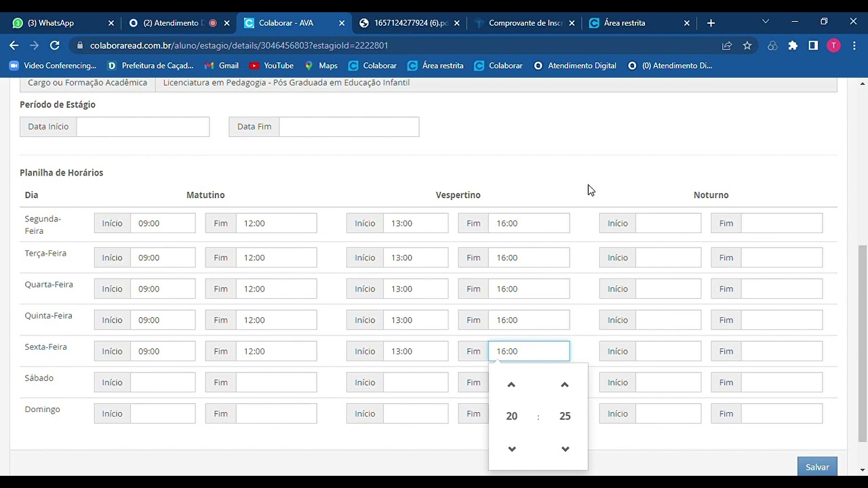Open the Chrome profile avatar T

coord(833,45)
